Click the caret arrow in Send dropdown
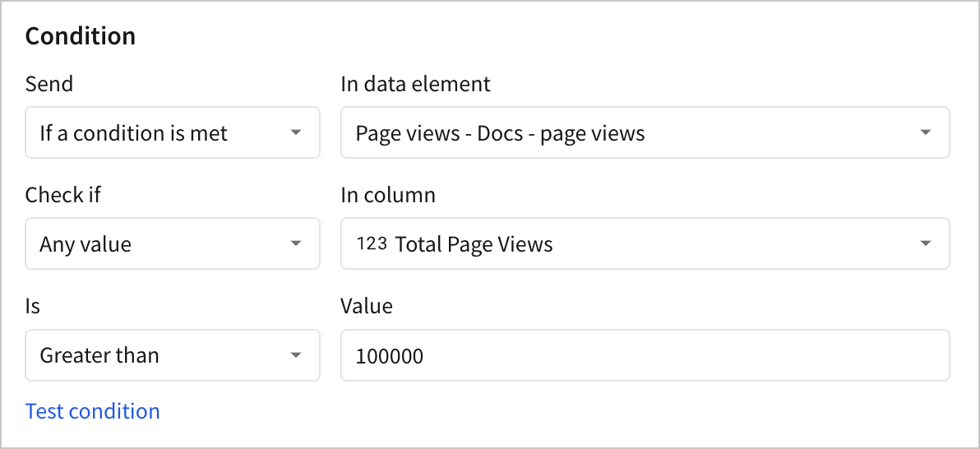 click(x=296, y=132)
